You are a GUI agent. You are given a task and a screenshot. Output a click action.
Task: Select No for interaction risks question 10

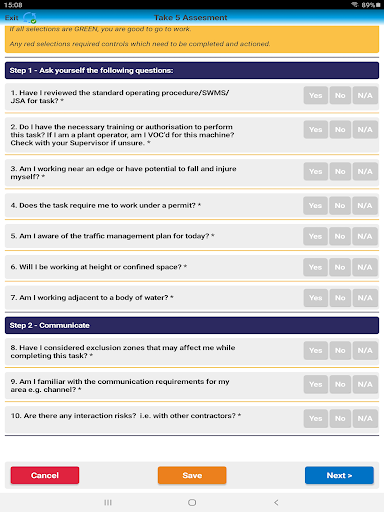340,418
